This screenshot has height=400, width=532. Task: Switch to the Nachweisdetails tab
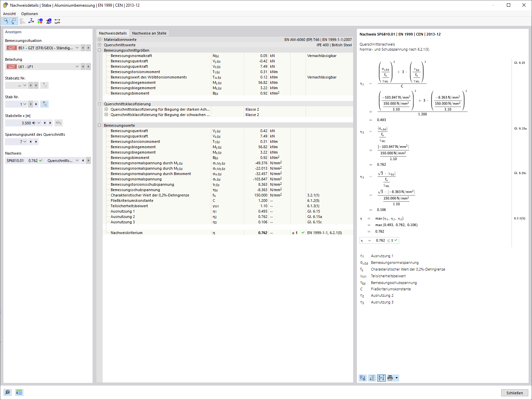click(x=113, y=33)
